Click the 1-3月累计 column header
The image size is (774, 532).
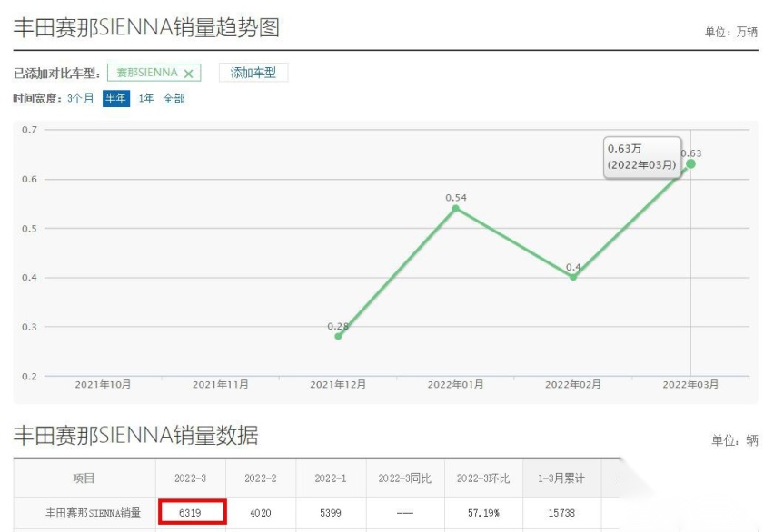coord(561,478)
